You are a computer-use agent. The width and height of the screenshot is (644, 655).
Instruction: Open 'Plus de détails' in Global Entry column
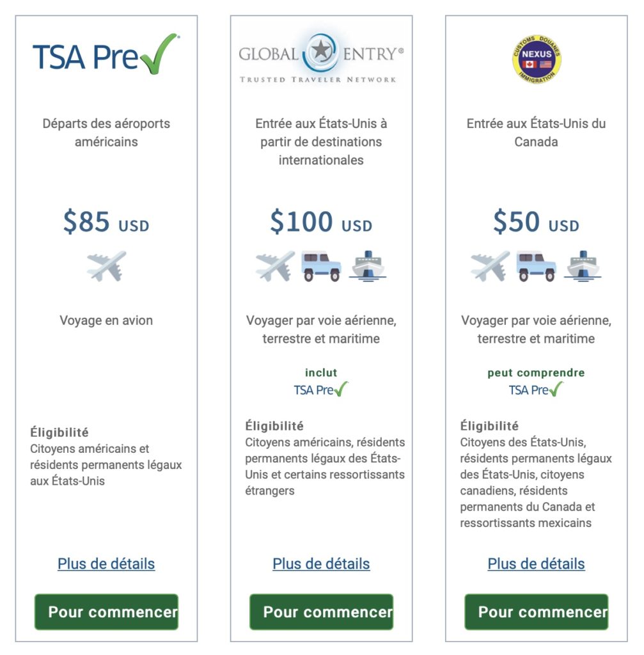tap(322, 564)
